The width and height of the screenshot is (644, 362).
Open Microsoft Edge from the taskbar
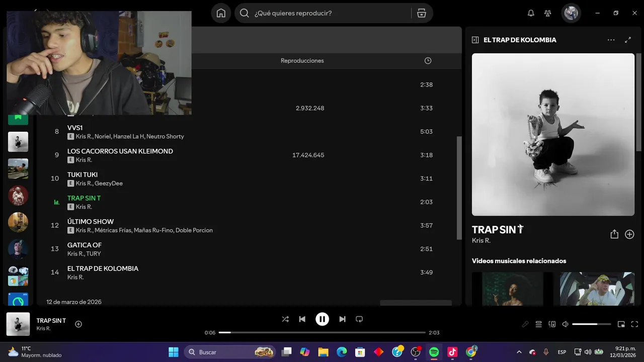342,352
